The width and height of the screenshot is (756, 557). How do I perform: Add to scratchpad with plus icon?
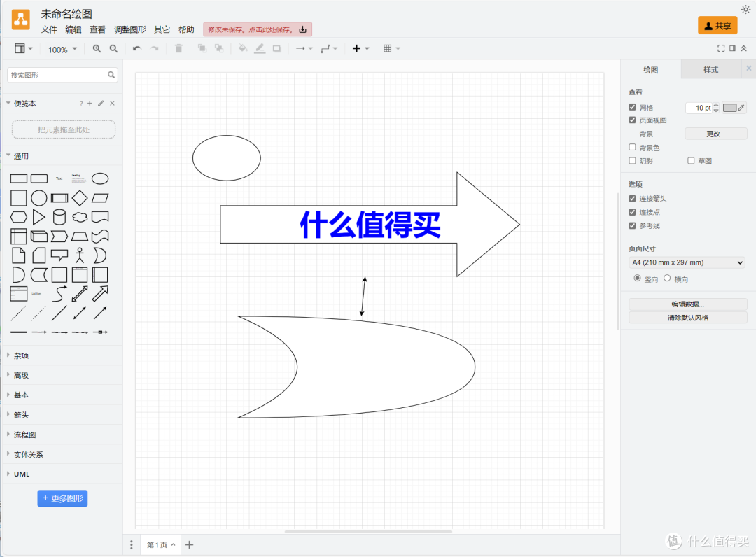[x=90, y=103]
